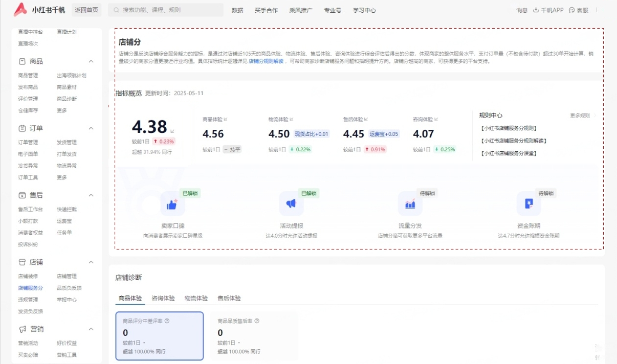Click the 返回首页 button
The height and width of the screenshot is (364, 617).
[86, 10]
